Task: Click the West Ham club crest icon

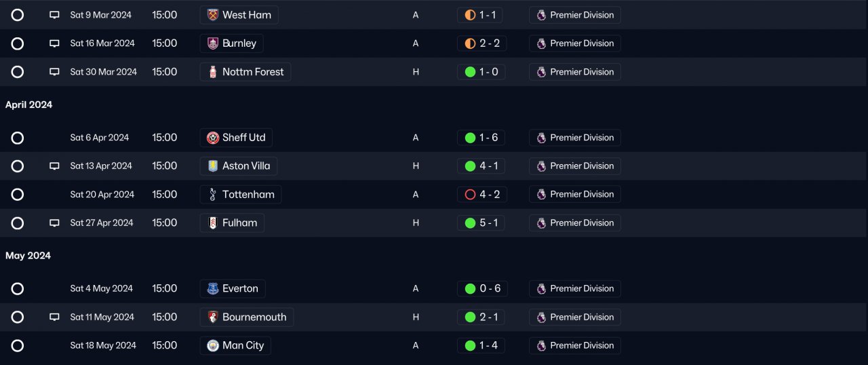Action: [213, 15]
